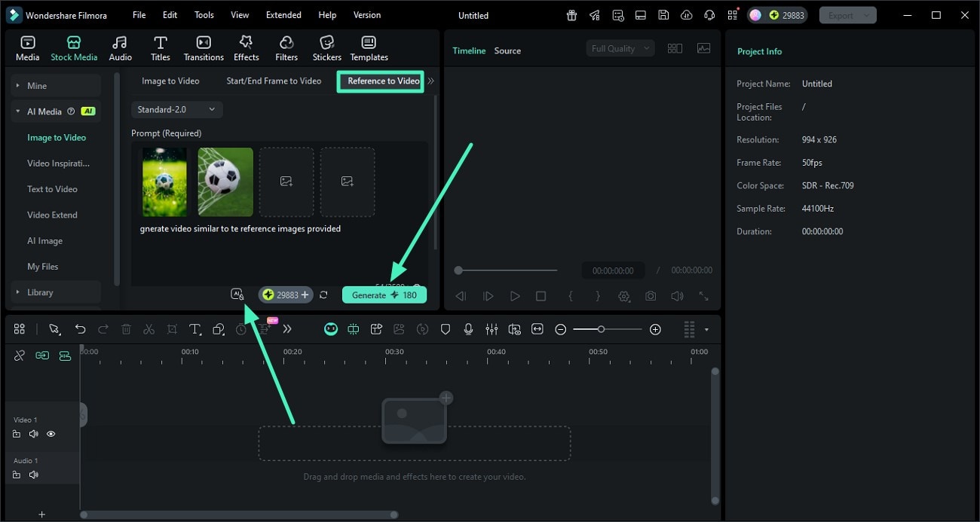Image resolution: width=980 pixels, height=522 pixels.
Task: Open the Edit menu
Action: click(170, 15)
